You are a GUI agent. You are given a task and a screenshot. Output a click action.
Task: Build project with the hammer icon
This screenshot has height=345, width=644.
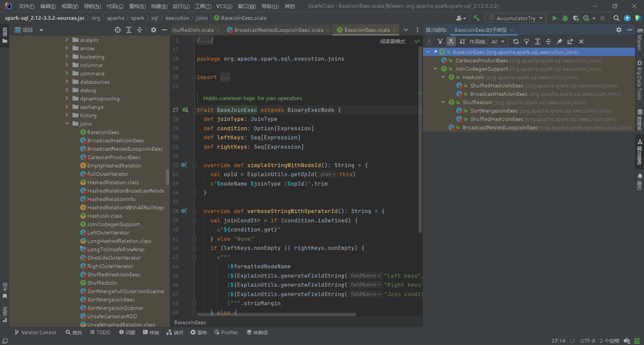coord(476,18)
